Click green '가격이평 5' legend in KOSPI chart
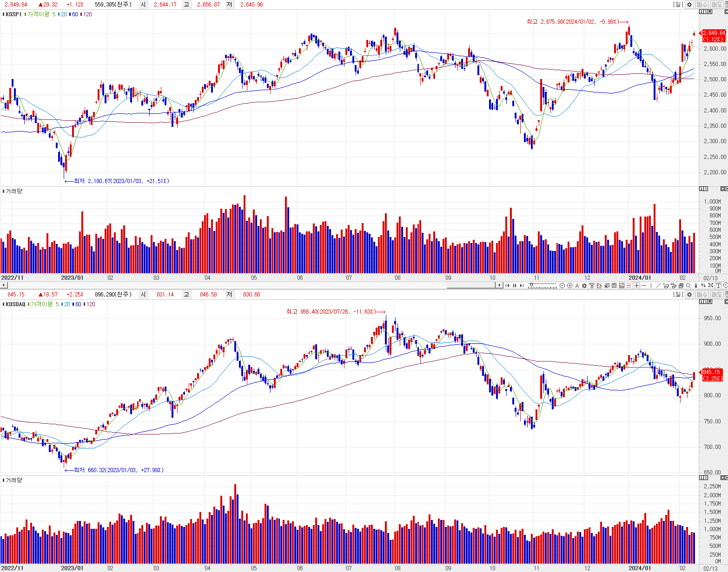 [x=41, y=14]
